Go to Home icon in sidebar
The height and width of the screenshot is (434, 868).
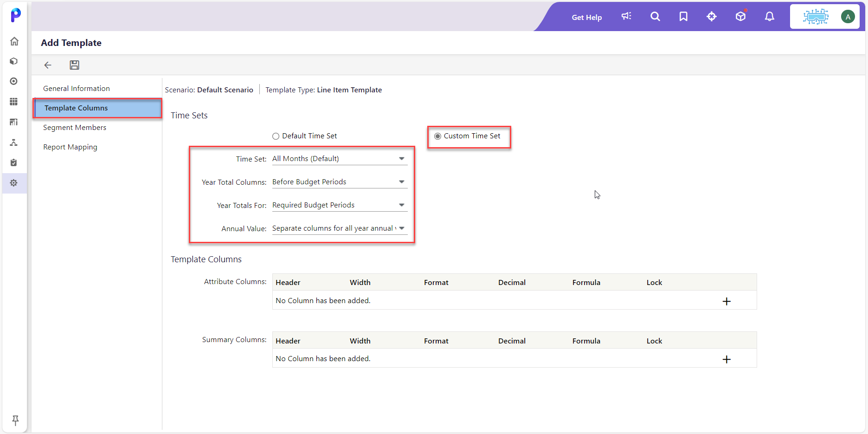14,41
